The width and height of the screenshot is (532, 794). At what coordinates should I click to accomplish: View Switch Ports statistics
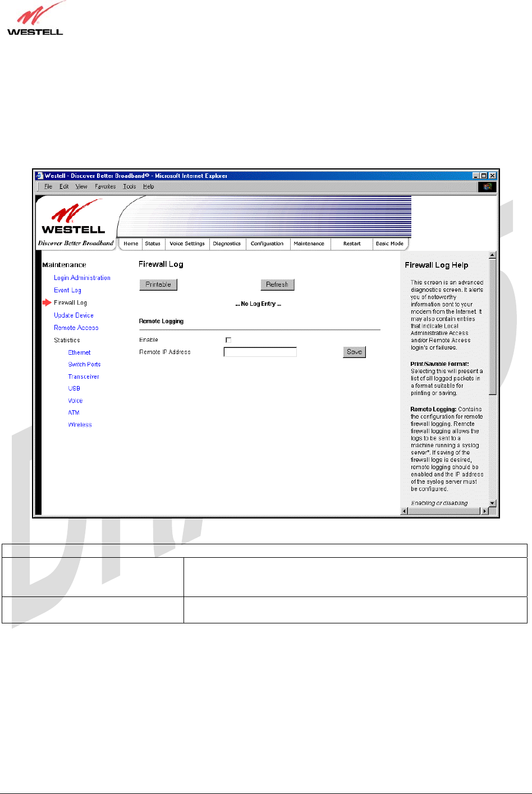coord(84,364)
